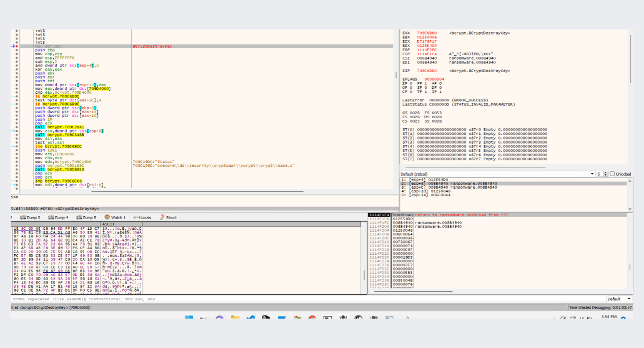644x348 pixels.
Task: Select the push ebp instruction
Action: coord(45,50)
